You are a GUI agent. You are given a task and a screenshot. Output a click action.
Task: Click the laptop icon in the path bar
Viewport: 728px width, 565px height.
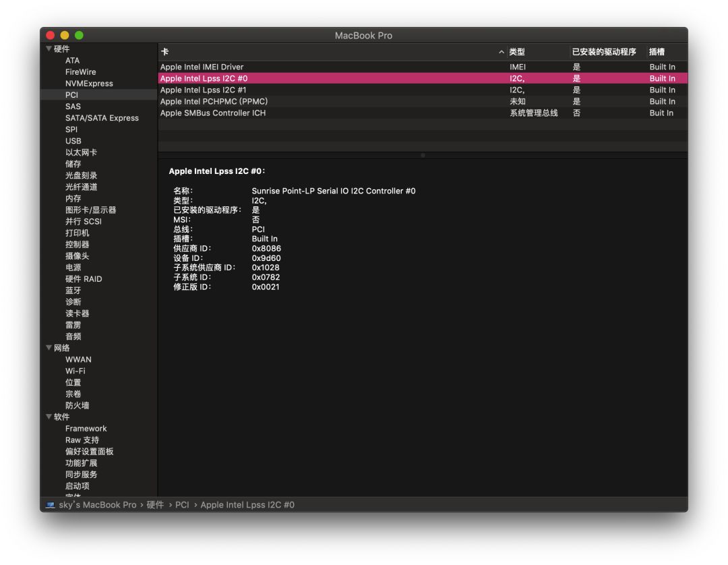click(x=50, y=504)
